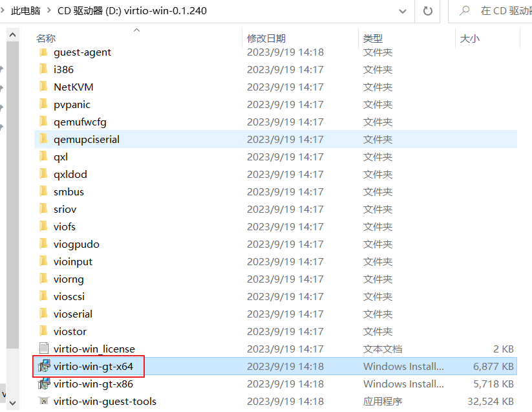
Task: Select the qemupciserial folder name
Action: (x=87, y=139)
